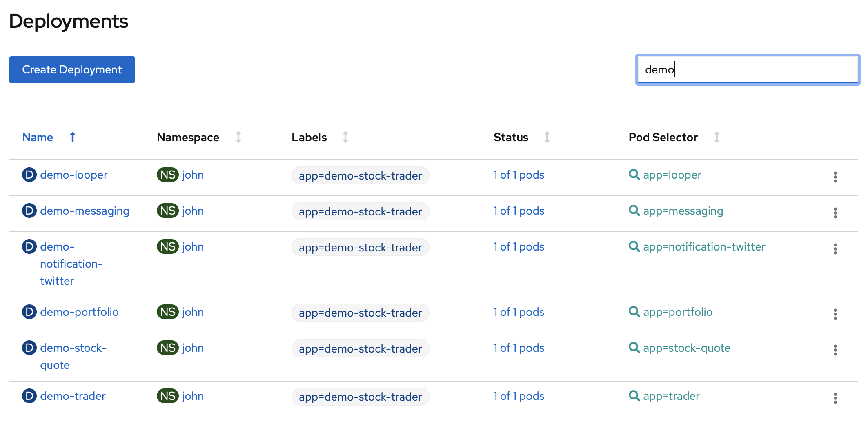The height and width of the screenshot is (426, 868).
Task: Open kebab menu for demo-looper row
Action: click(835, 177)
